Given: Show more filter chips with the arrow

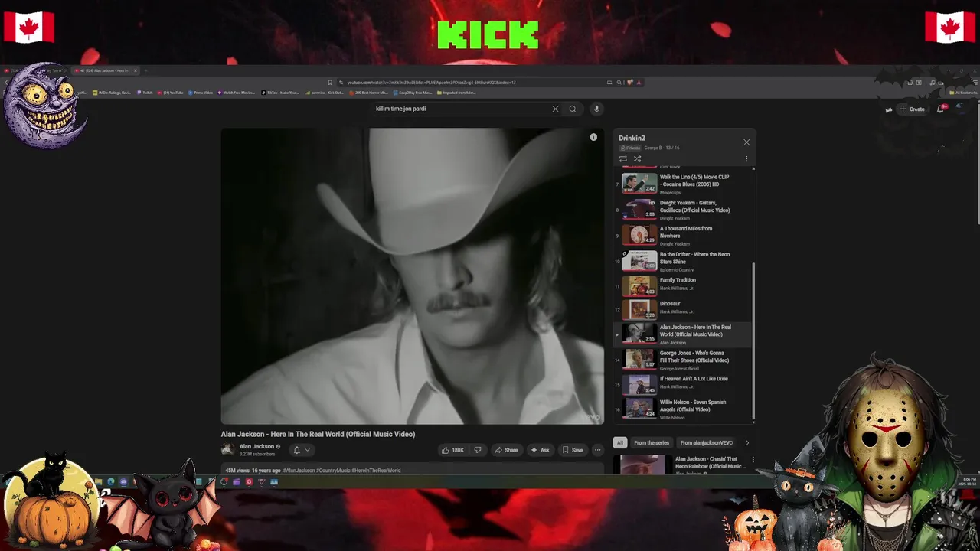Looking at the screenshot, I should pyautogui.click(x=747, y=442).
